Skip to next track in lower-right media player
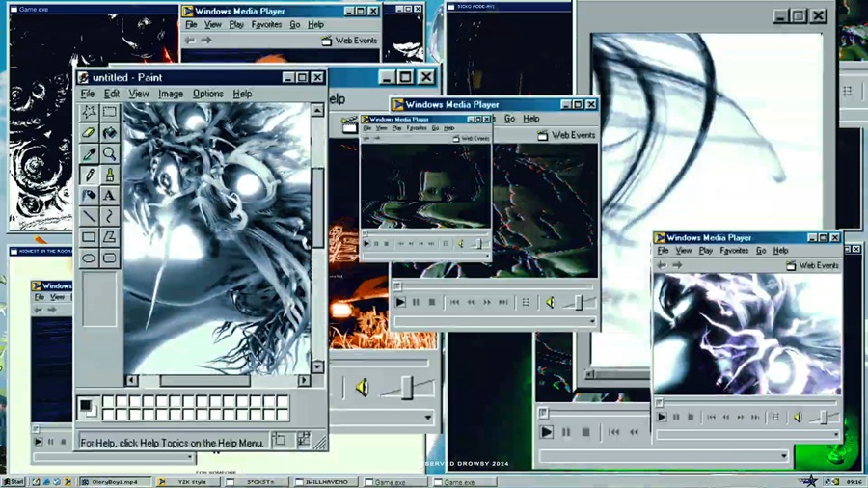 click(x=755, y=418)
